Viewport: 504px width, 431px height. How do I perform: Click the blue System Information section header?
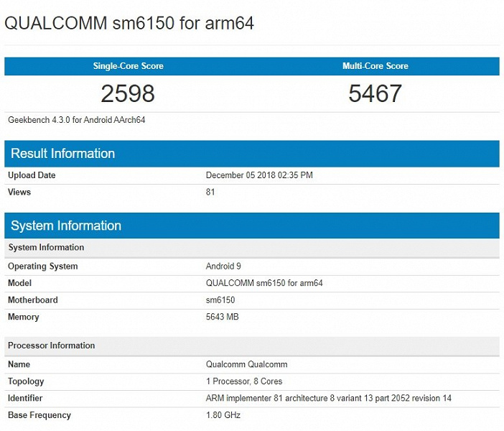pyautogui.click(x=66, y=226)
